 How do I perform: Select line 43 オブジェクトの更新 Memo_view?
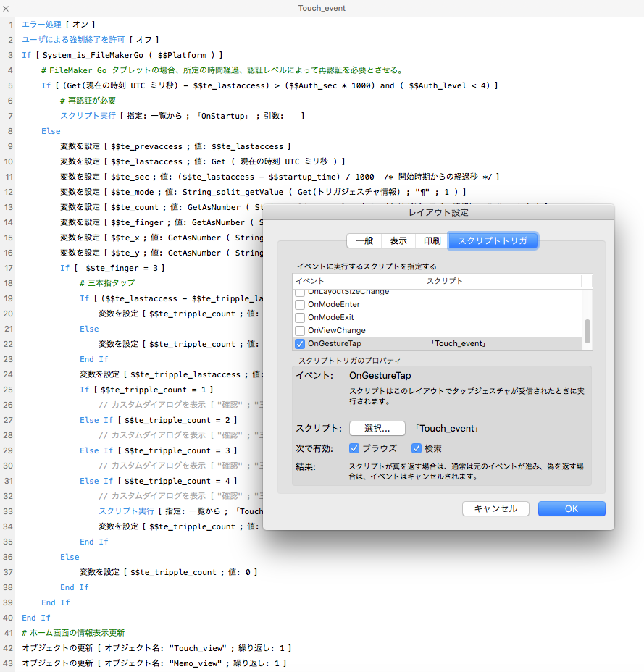coord(154,663)
